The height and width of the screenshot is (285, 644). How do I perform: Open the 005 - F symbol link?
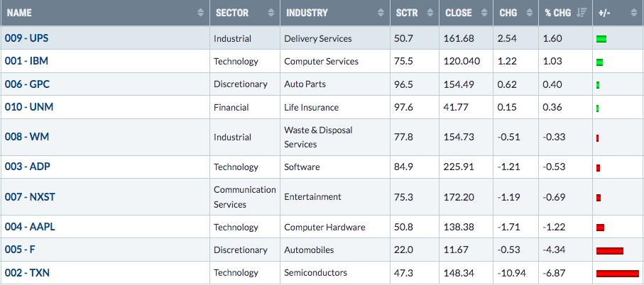(x=20, y=250)
